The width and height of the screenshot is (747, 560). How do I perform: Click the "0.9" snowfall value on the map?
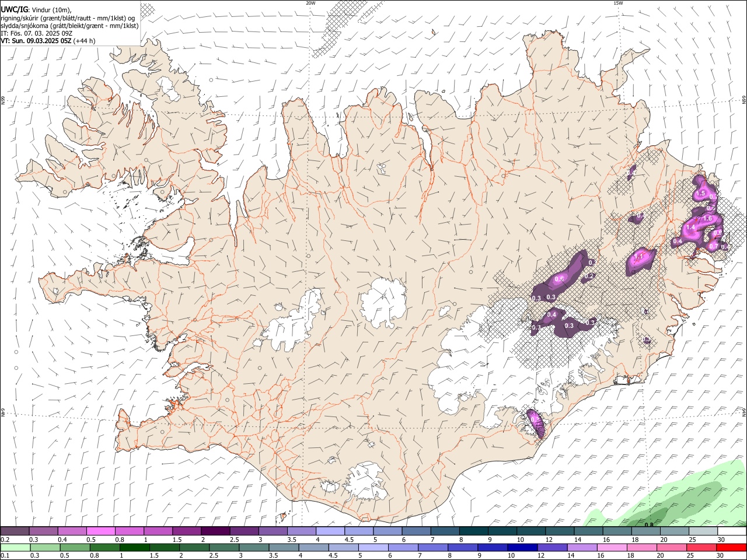tap(718, 233)
